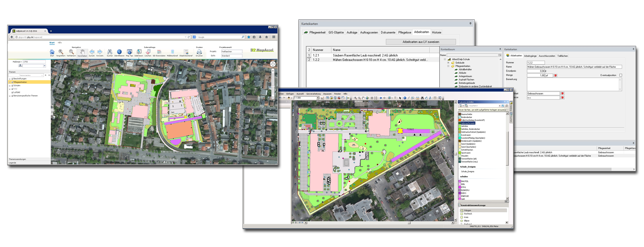Select the Verschieben pan hand tool
This screenshot has height=247, width=644.
[82, 52]
